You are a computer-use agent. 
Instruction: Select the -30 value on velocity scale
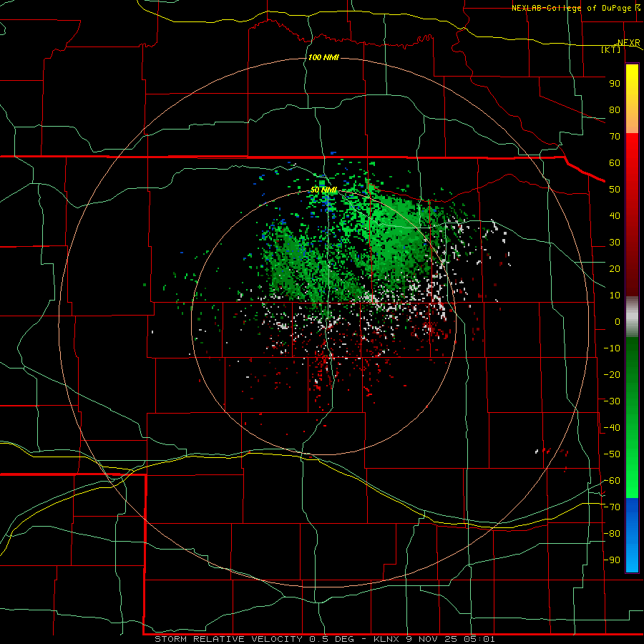612,401
